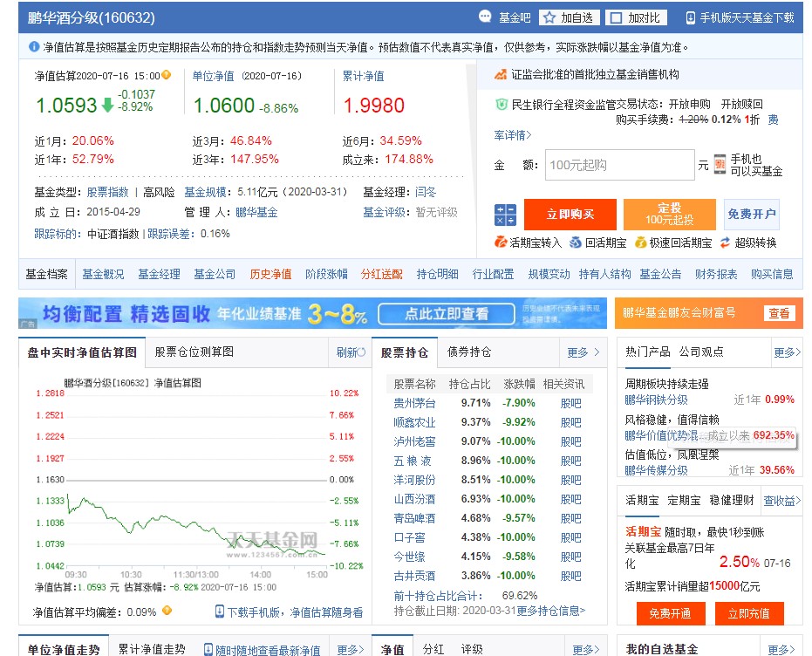Click the 回活期宝 icon
The height and width of the screenshot is (656, 812).
(576, 240)
